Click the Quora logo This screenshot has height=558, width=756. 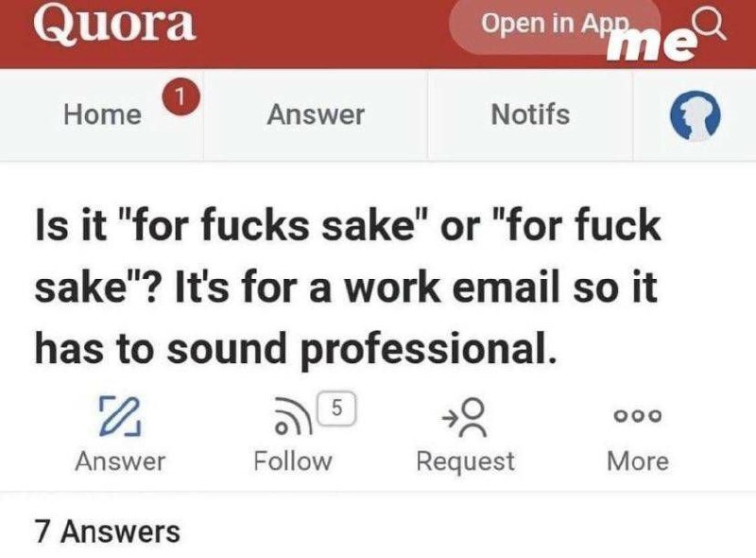click(114, 23)
